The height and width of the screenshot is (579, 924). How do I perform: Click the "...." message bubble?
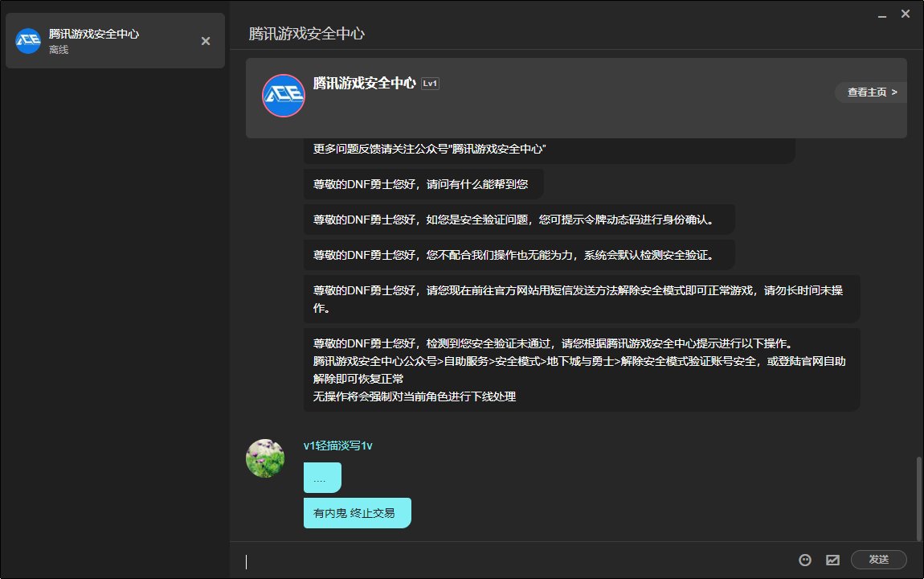tap(322, 478)
